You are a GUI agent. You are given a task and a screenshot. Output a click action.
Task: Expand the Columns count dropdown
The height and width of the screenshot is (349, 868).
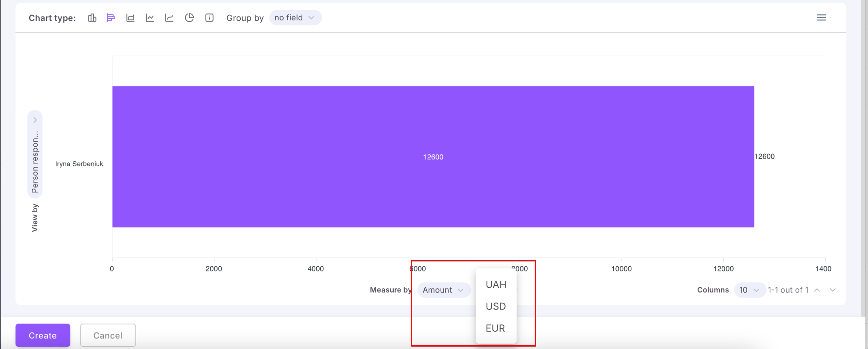(x=749, y=290)
